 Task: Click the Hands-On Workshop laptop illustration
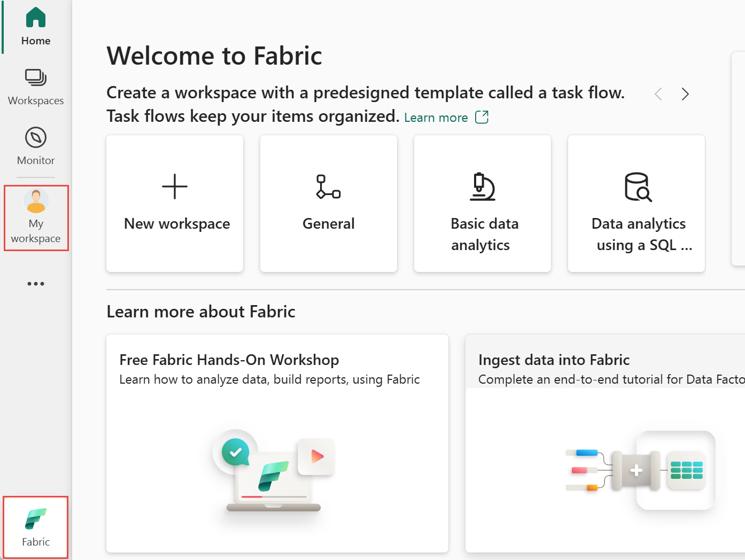tap(274, 470)
